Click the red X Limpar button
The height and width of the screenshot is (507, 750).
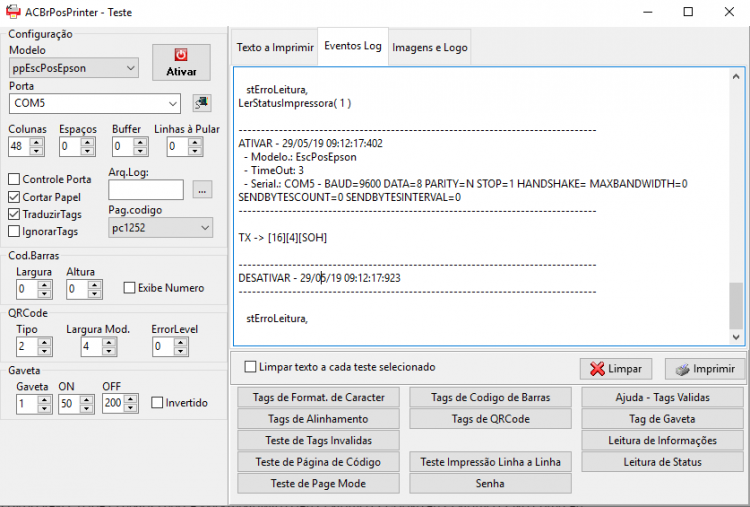tap(616, 369)
